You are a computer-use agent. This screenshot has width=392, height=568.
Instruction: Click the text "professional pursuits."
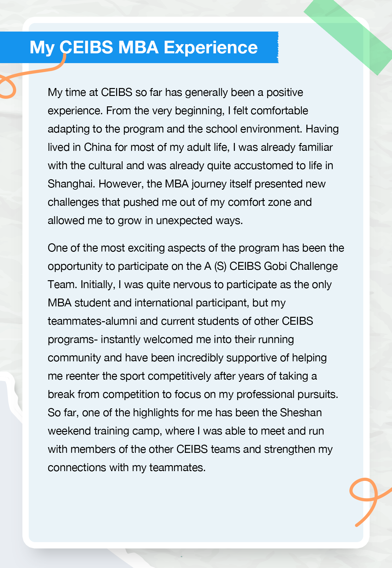287,394
